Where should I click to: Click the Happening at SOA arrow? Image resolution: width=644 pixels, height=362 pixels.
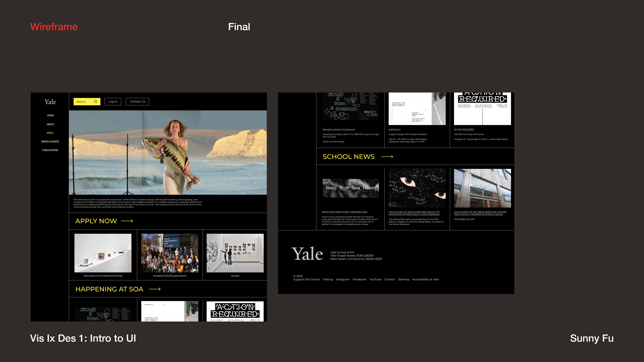[154, 289]
